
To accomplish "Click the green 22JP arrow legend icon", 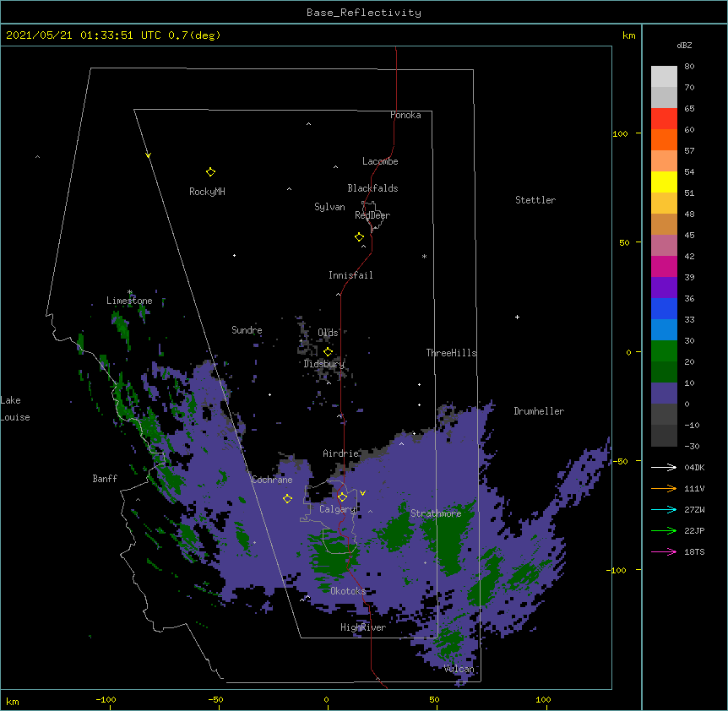I will (664, 530).
